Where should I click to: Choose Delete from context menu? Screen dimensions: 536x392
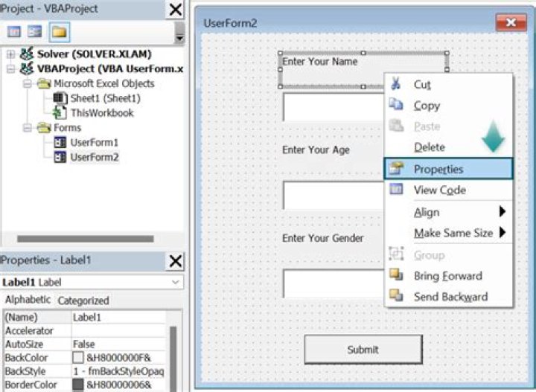click(448, 147)
